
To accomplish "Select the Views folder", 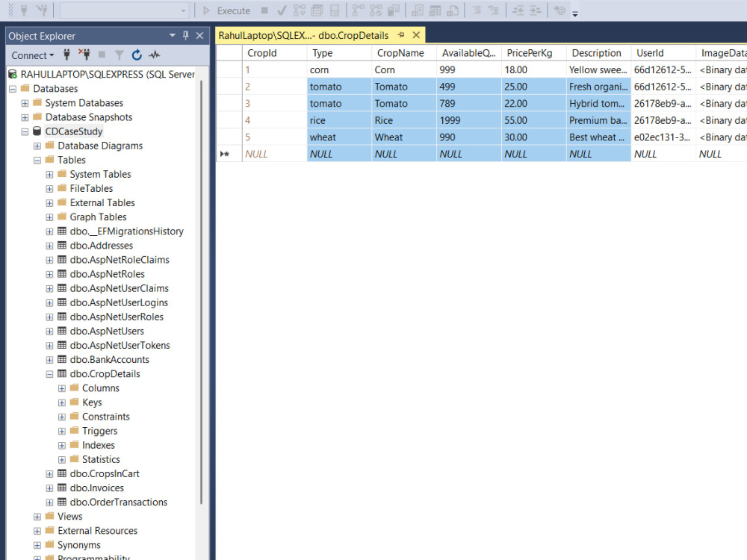I will click(x=70, y=517).
